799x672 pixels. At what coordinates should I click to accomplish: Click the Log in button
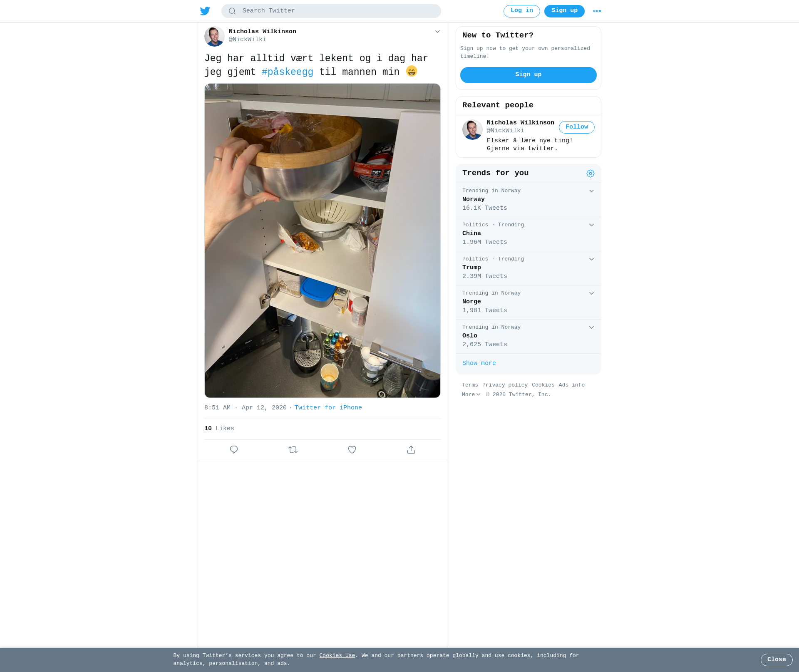(x=522, y=11)
